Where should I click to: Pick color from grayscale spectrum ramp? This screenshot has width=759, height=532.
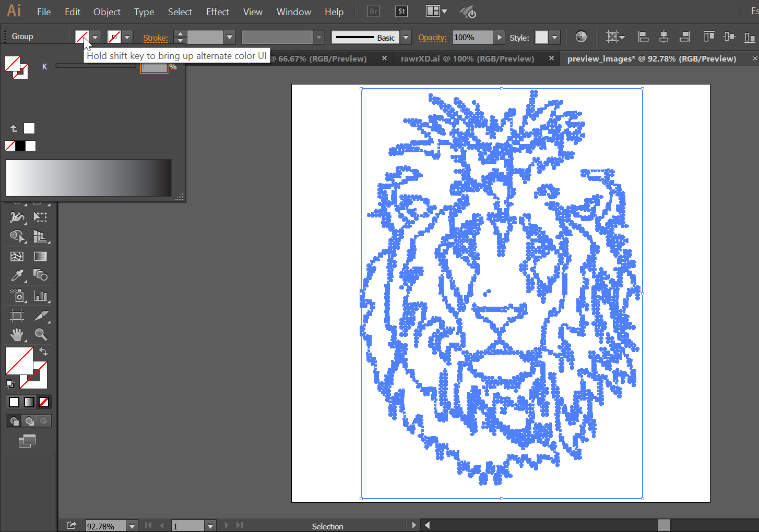pyautogui.click(x=89, y=178)
